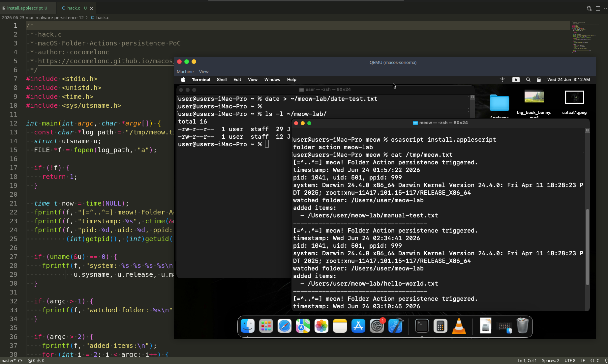This screenshot has height=364, width=608.
Task: Open Calculator from the dock
Action: 440,326
